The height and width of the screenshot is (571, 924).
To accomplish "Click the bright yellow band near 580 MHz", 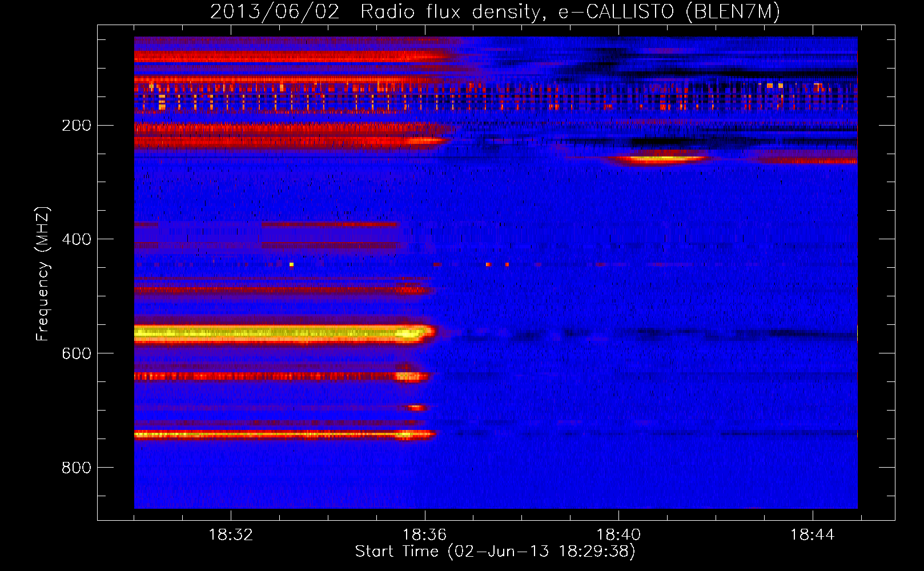I will (x=284, y=333).
